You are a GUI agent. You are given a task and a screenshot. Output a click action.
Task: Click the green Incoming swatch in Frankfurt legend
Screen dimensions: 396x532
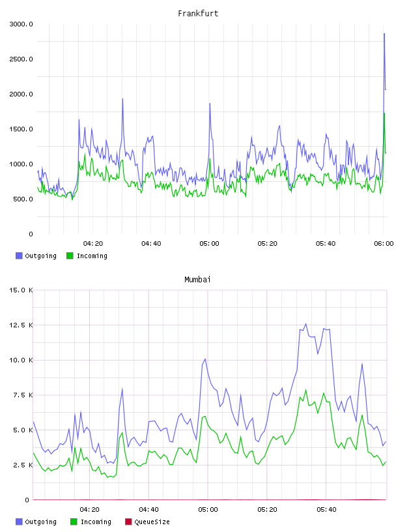(x=70, y=256)
